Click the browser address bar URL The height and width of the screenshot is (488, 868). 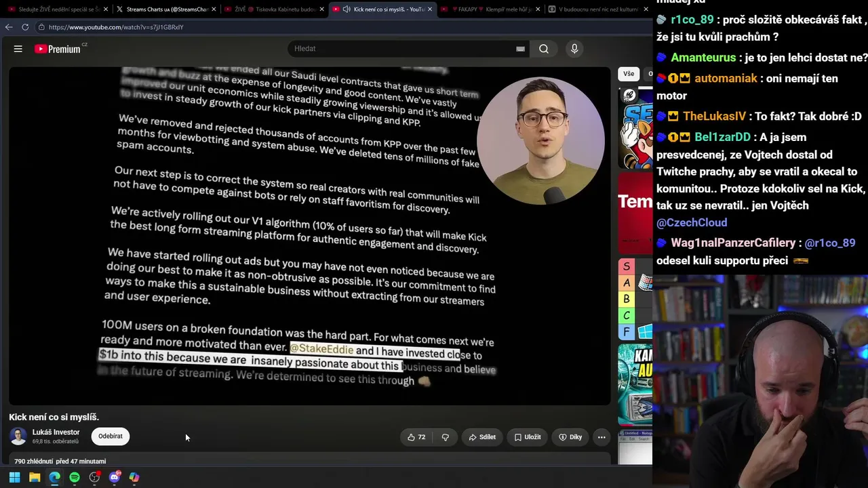(x=116, y=27)
